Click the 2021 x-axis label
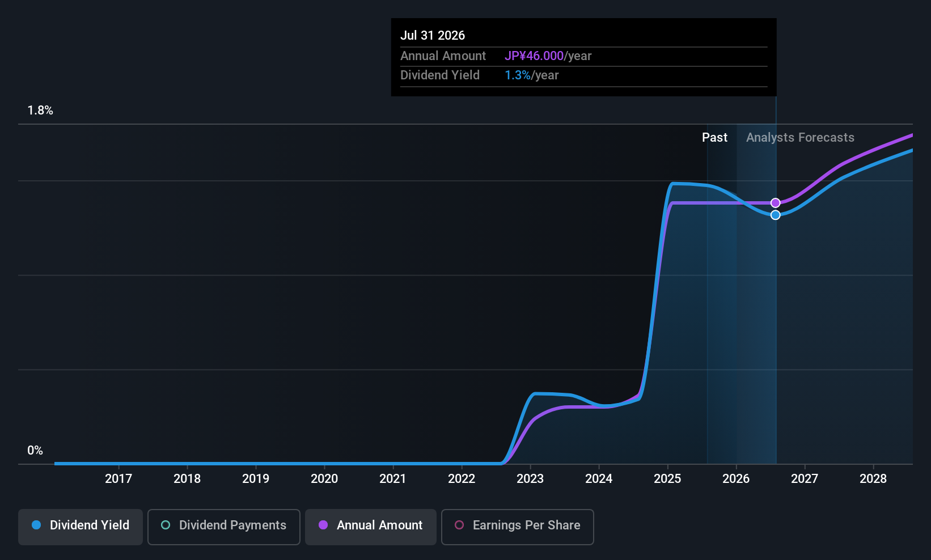Screen dimensions: 931x560 point(393,479)
